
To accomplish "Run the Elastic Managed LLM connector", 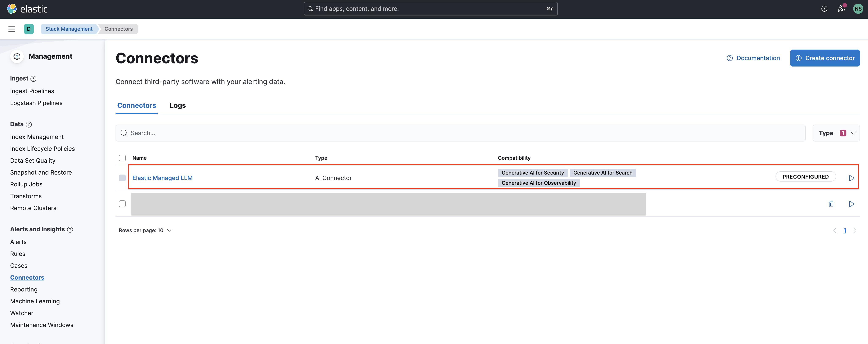I will (x=851, y=178).
